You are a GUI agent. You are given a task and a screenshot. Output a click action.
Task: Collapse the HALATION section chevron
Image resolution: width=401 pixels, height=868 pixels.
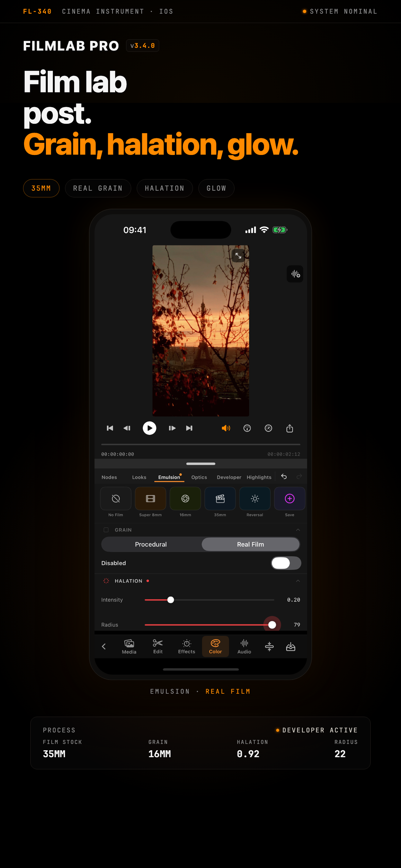pyautogui.click(x=298, y=581)
